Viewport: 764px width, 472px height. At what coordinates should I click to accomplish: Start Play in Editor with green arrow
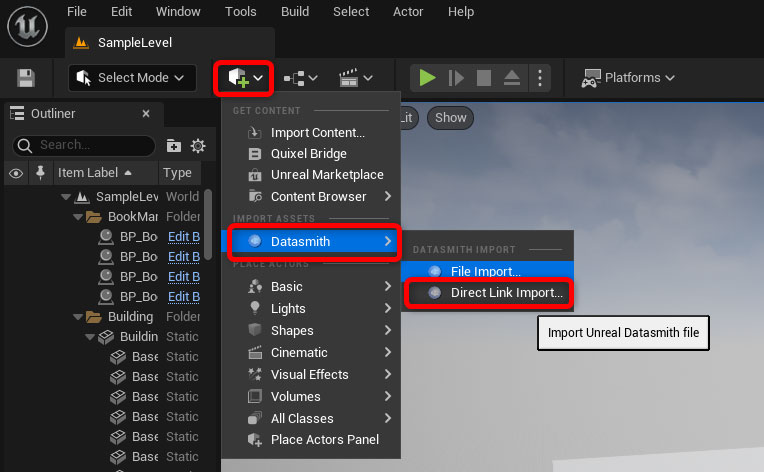pos(427,78)
